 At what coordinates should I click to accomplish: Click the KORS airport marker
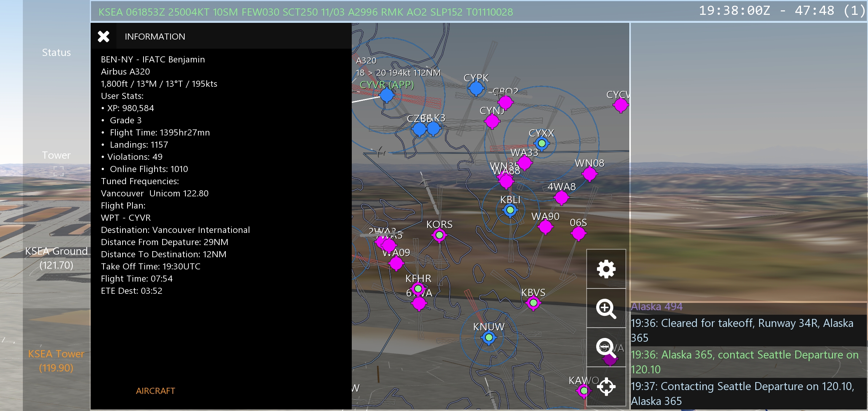tap(439, 235)
